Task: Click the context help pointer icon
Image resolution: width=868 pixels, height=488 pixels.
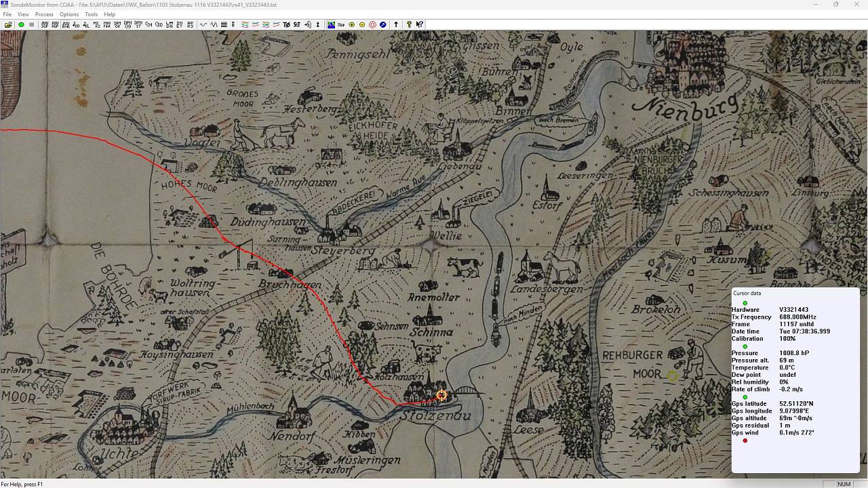Action: pos(420,24)
